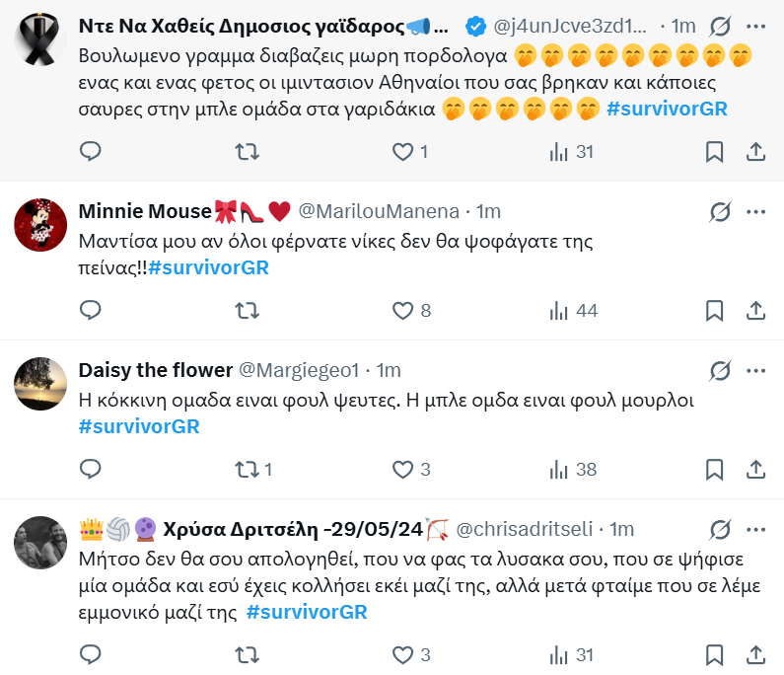Like Daisy the flower's tweet
Viewport: 784px width, 675px height.
(x=402, y=469)
